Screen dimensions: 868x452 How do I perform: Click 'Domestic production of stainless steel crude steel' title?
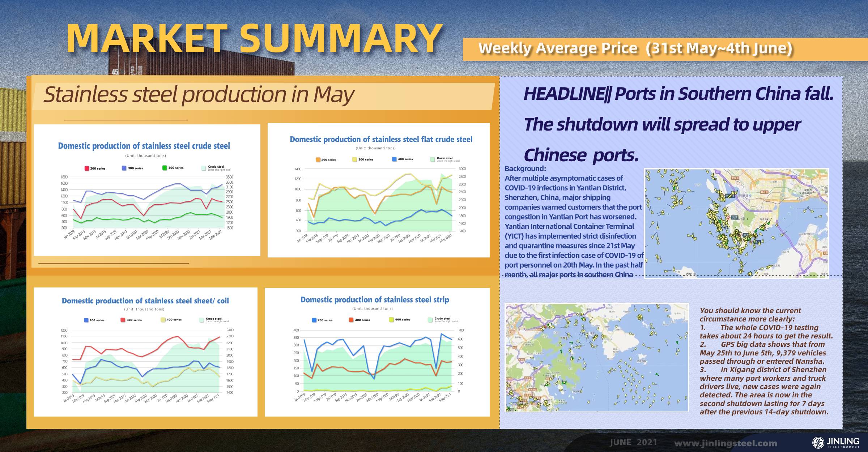[144, 146]
